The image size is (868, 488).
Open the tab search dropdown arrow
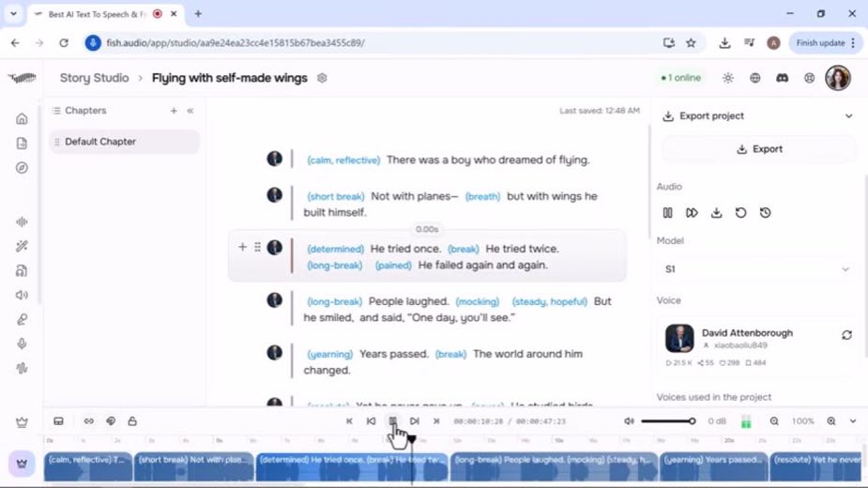pos(13,14)
